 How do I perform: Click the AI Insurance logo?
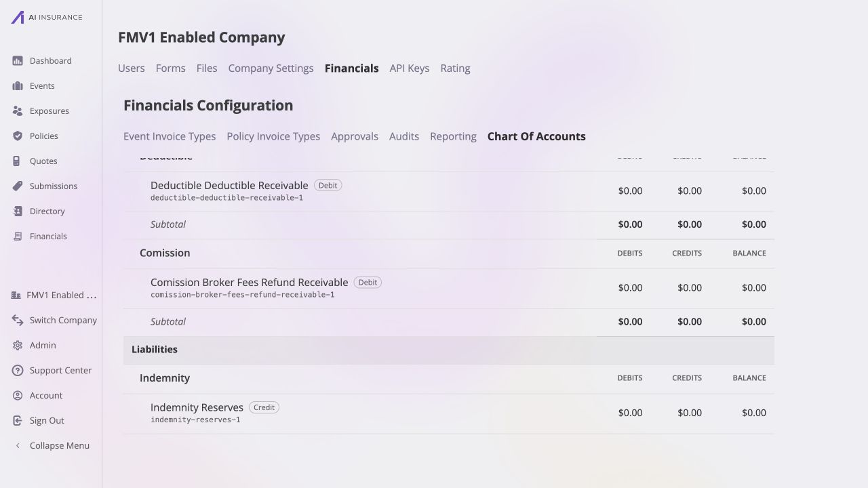coord(47,17)
